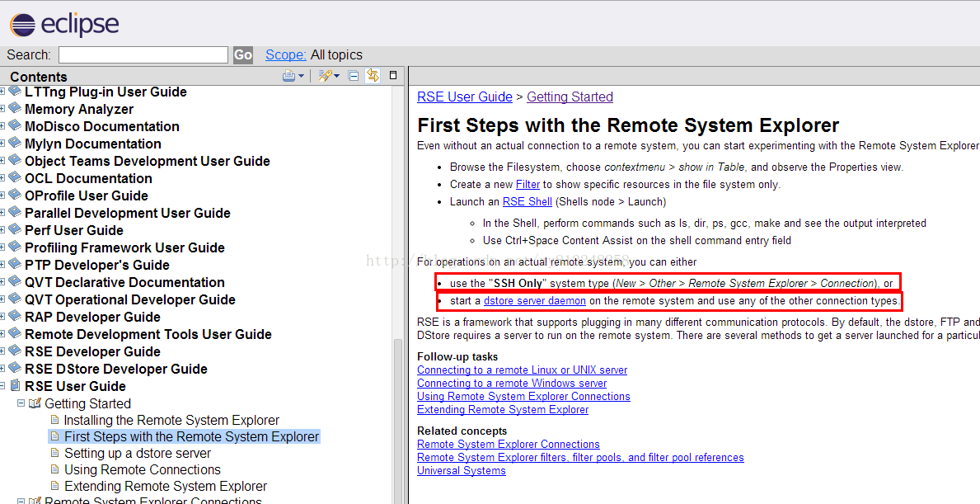Screen dimensions: 980x504
Task: Click the page icon for Setting up a dstore server
Action: 55,453
